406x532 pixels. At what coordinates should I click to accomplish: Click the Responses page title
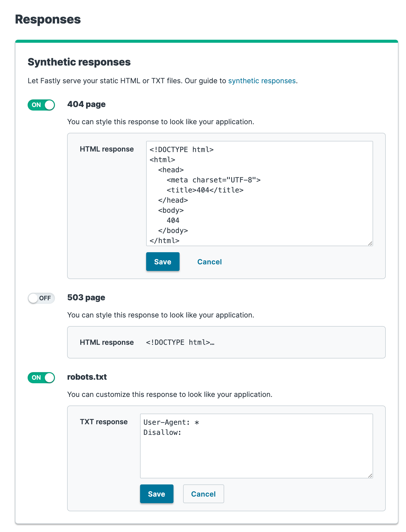(x=48, y=19)
